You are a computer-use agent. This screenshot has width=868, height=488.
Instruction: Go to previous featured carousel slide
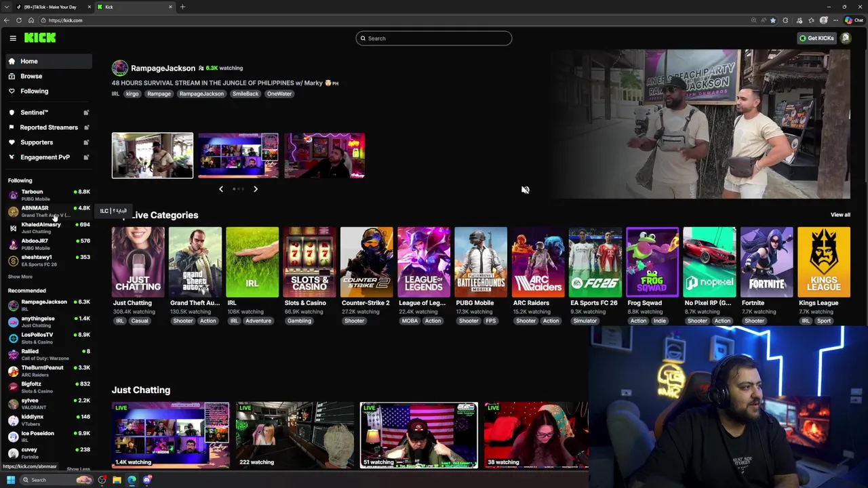click(x=220, y=189)
